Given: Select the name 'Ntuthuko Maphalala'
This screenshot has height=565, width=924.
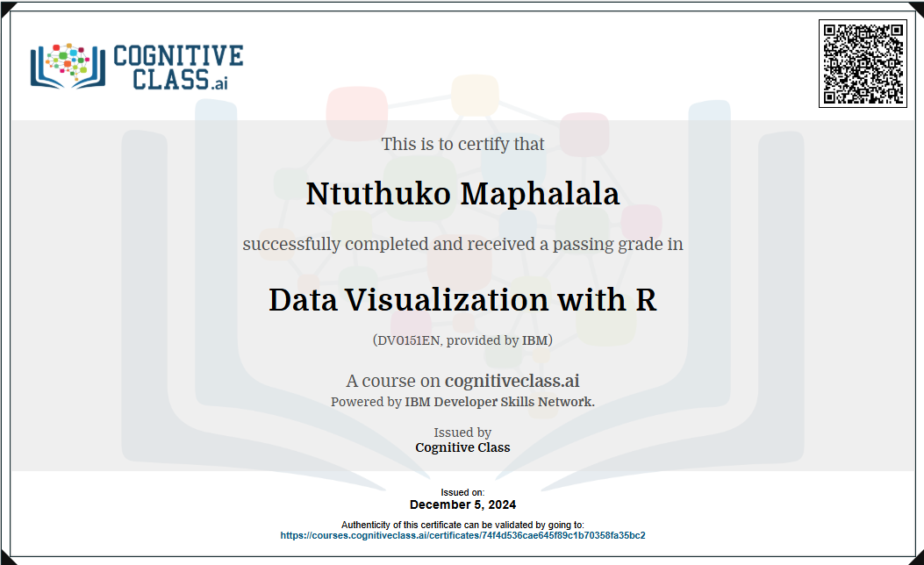Looking at the screenshot, I should 462,193.
